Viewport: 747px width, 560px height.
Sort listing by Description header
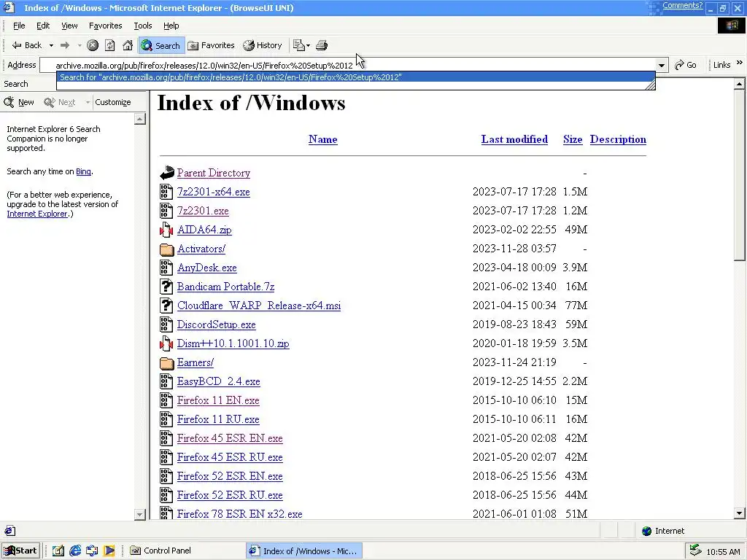click(618, 139)
